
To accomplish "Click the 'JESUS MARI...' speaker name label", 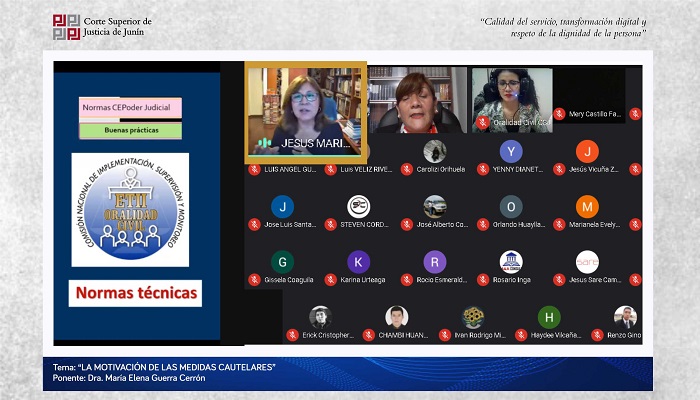I will (316, 143).
